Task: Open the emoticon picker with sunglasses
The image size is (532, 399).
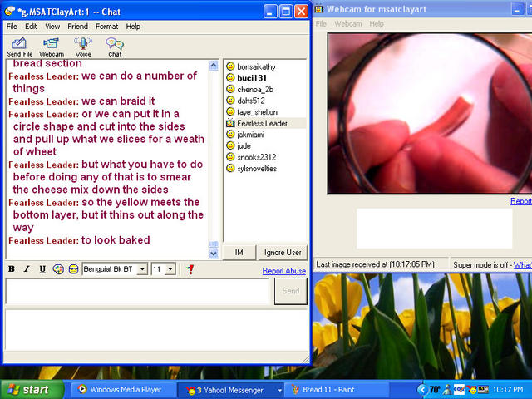Action: point(73,269)
